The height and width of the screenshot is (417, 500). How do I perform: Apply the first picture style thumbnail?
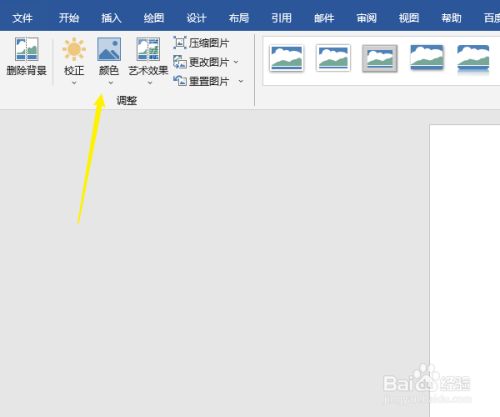click(287, 58)
